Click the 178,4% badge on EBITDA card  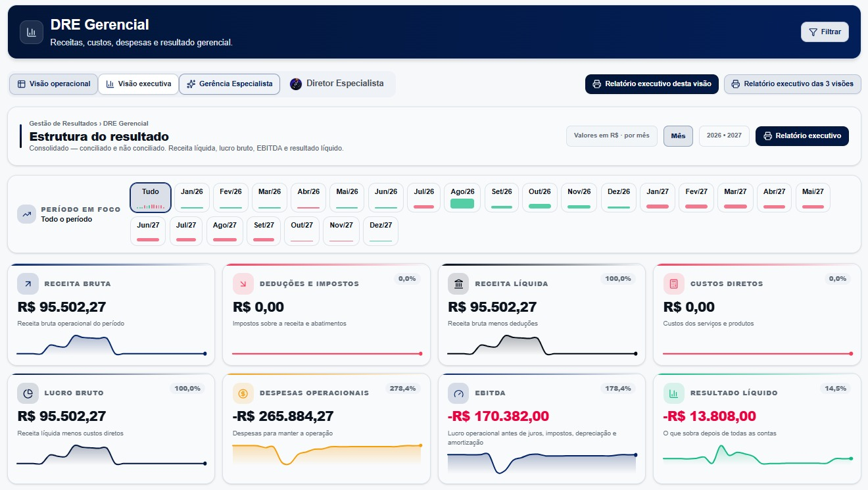(617, 389)
